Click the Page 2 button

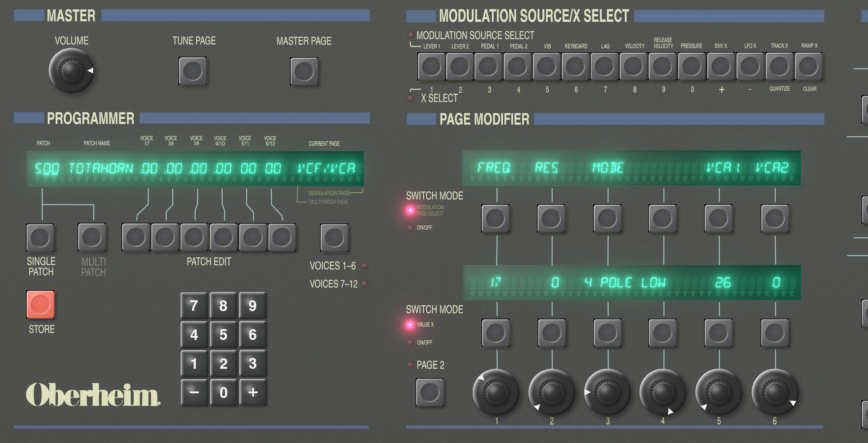click(x=430, y=393)
